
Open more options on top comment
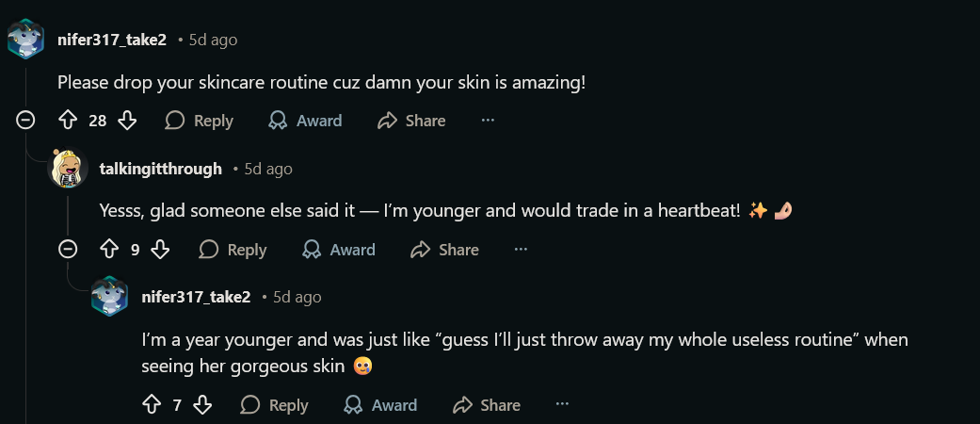click(488, 121)
